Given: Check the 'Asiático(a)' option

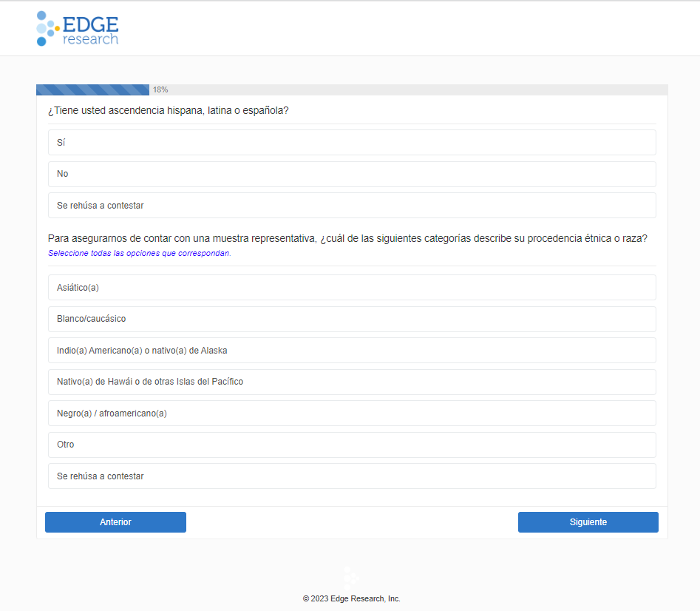Looking at the screenshot, I should pyautogui.click(x=352, y=288).
